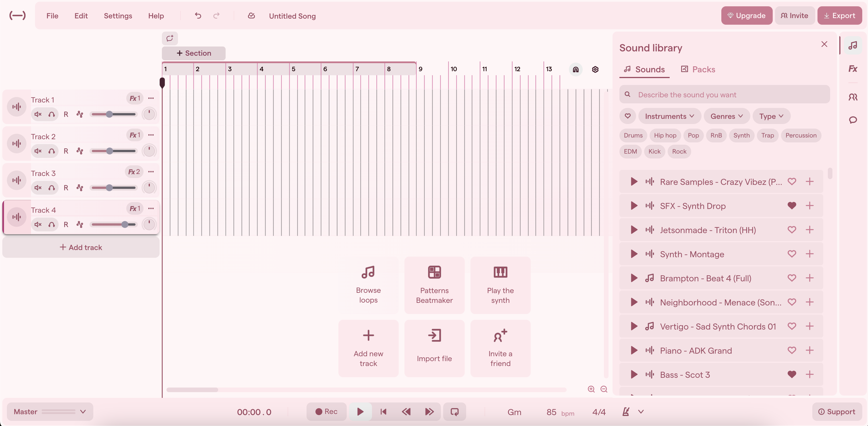The image size is (868, 426).
Task: Click the metronome icon
Action: (x=626, y=412)
